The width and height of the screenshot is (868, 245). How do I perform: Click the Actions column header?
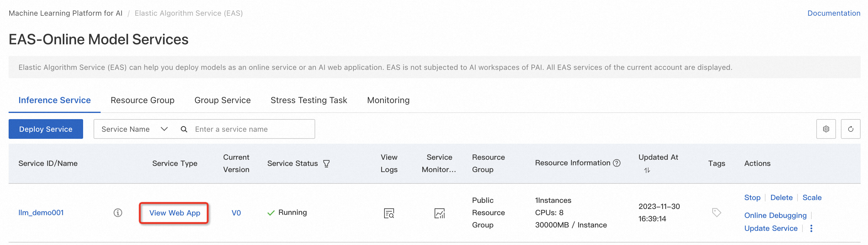point(757,163)
